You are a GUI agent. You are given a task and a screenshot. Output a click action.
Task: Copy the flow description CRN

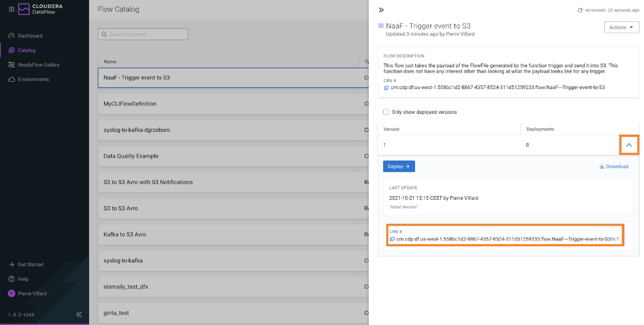[x=386, y=88]
